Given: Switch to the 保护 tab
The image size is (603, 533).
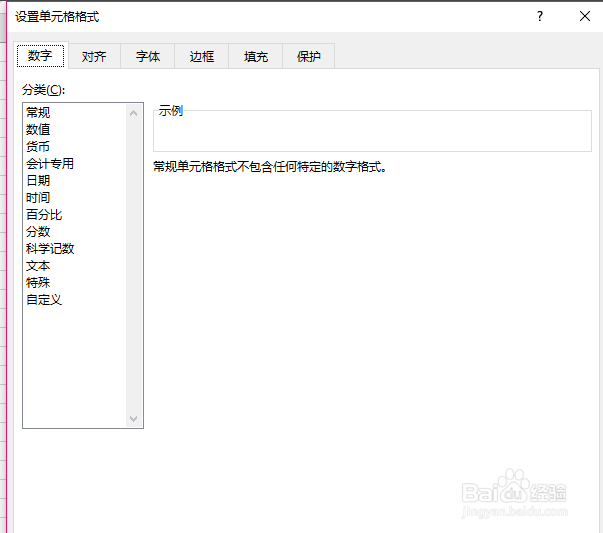Looking at the screenshot, I should [x=308, y=57].
